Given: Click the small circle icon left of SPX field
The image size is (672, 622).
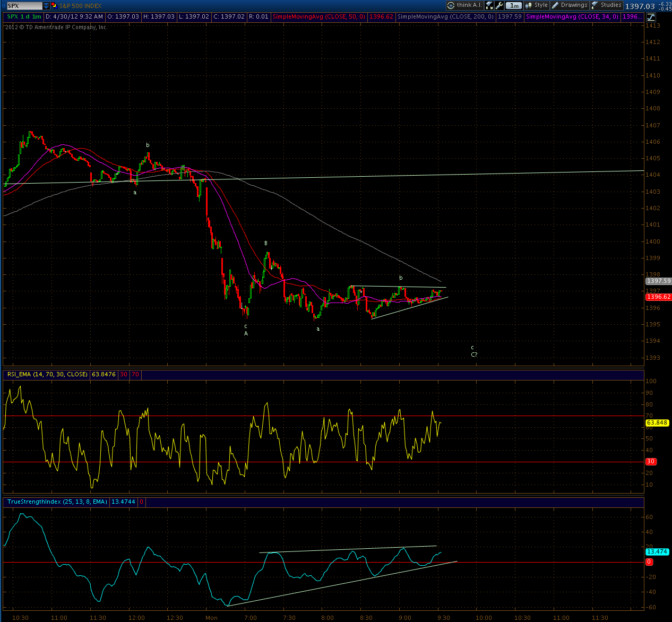Looking at the screenshot, I should [x=4, y=6].
